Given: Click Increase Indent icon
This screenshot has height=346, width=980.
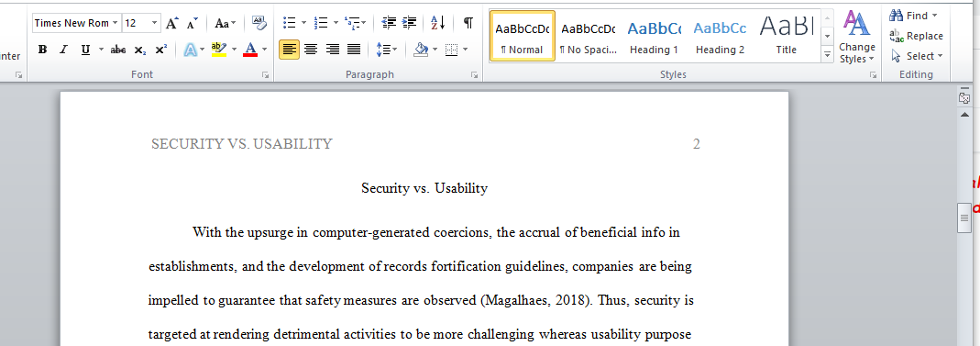Looking at the screenshot, I should tap(410, 23).
